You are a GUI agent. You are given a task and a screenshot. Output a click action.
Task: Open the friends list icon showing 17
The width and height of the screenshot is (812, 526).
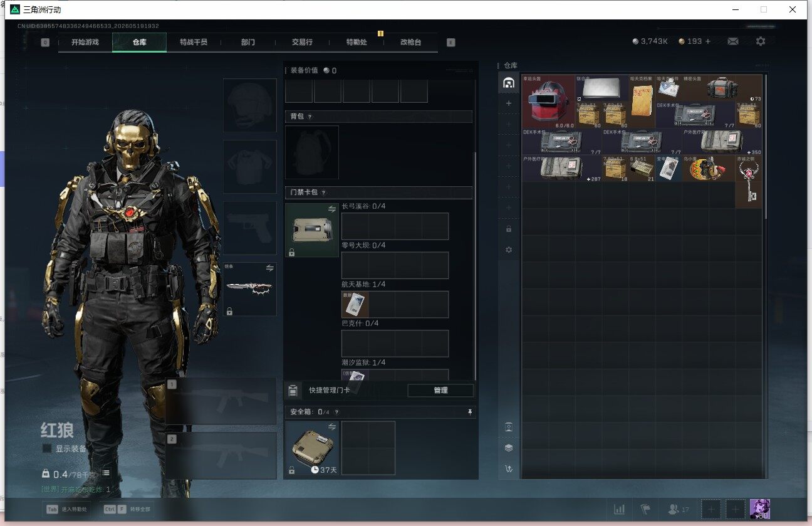click(678, 509)
